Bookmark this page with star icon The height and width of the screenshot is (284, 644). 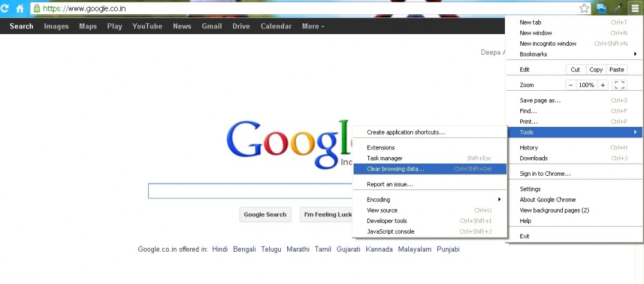tap(584, 8)
